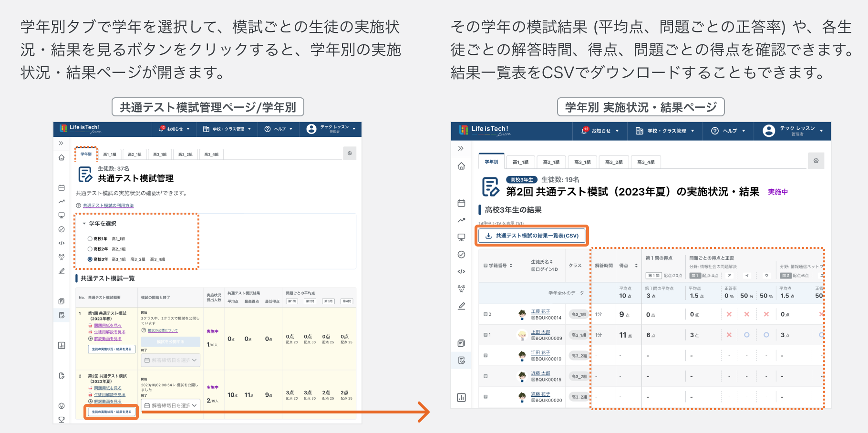Image resolution: width=868 pixels, height=433 pixels.
Task: Click 生徒の実施状況・結果を見る for 第1回 模試
Action: 112,349
